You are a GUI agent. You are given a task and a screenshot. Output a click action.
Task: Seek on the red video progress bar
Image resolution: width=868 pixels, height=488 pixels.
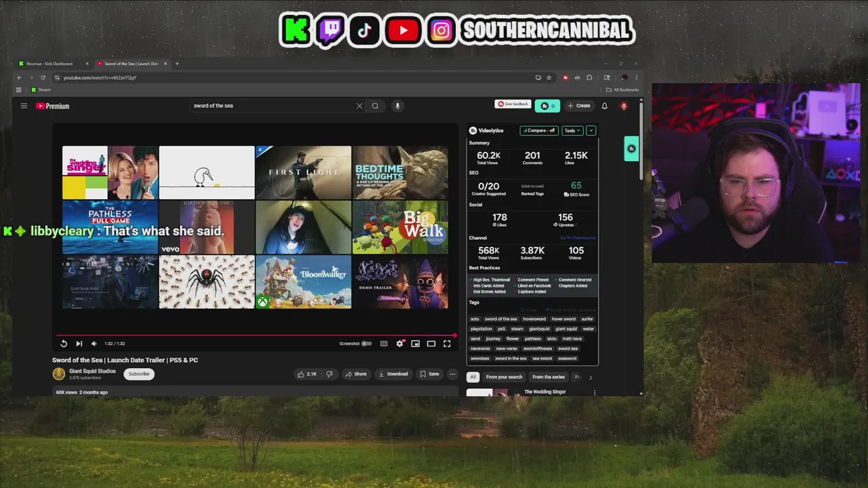click(256, 335)
